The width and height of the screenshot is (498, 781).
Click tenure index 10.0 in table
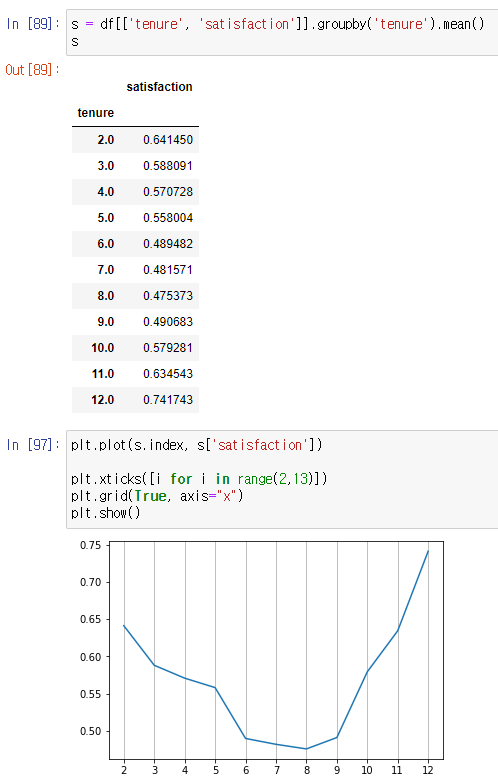[103, 348]
